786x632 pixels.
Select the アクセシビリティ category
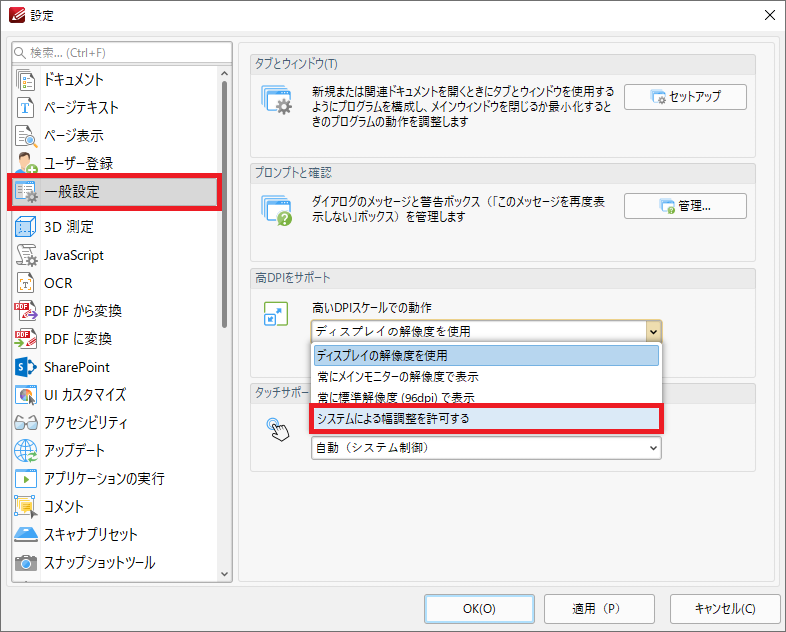coord(115,423)
